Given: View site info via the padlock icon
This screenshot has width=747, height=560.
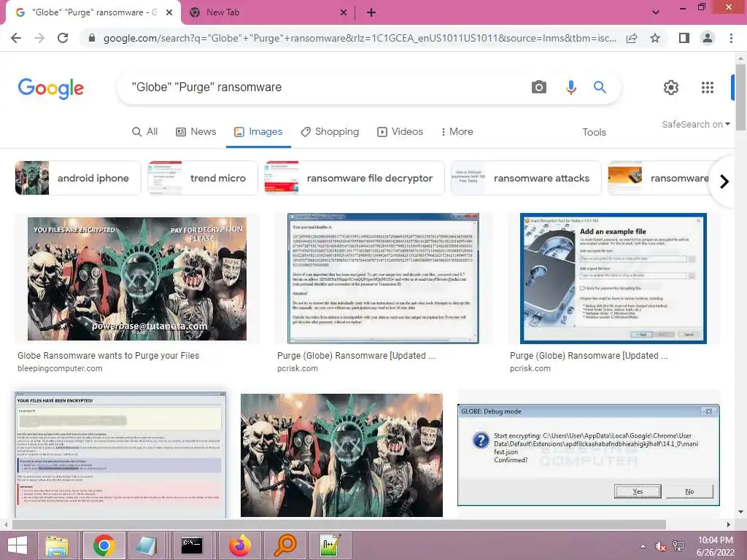Looking at the screenshot, I should tap(92, 38).
